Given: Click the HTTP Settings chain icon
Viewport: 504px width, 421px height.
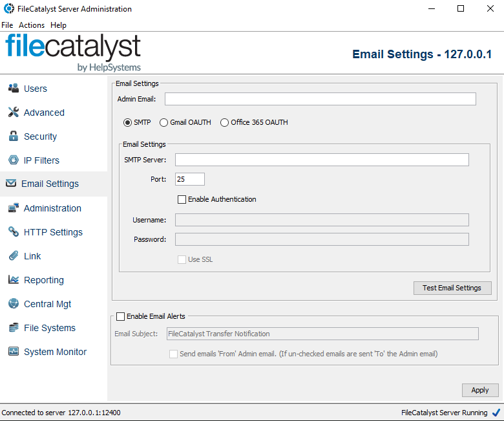Looking at the screenshot, I should pos(14,232).
